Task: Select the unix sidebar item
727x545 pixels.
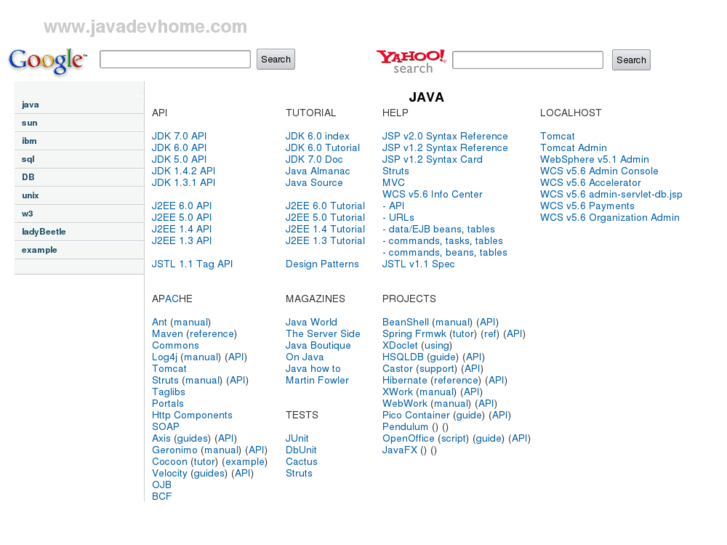Action: click(x=79, y=195)
